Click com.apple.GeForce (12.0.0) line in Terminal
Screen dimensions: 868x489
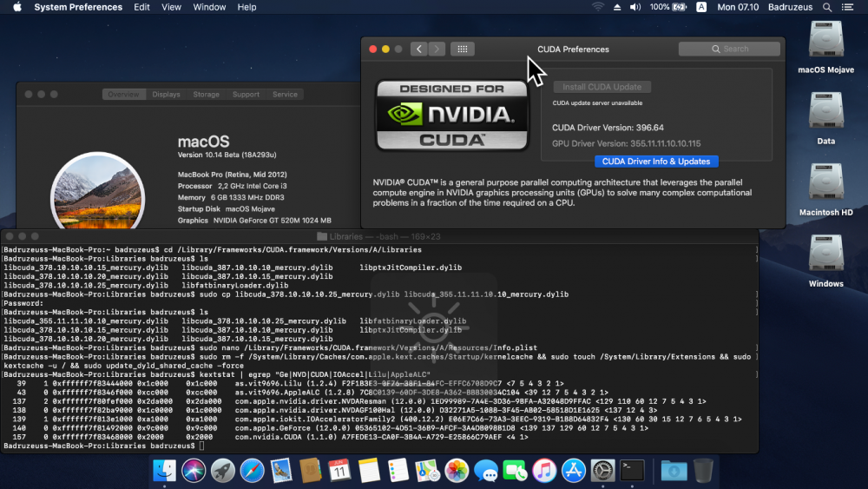pos(330,428)
